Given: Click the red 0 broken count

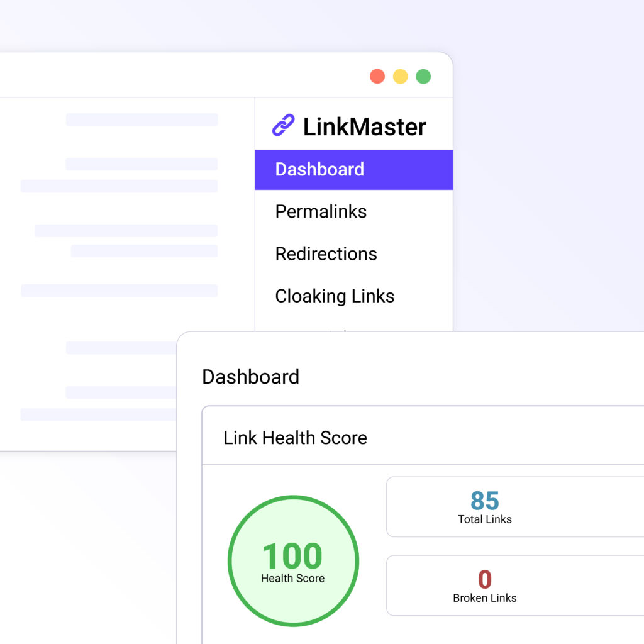Looking at the screenshot, I should click(484, 579).
